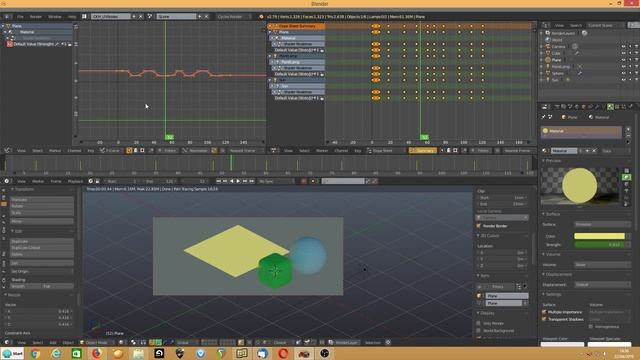The width and height of the screenshot is (640, 360).
Task: Open the Window menu in the top bar
Action: 55,17
